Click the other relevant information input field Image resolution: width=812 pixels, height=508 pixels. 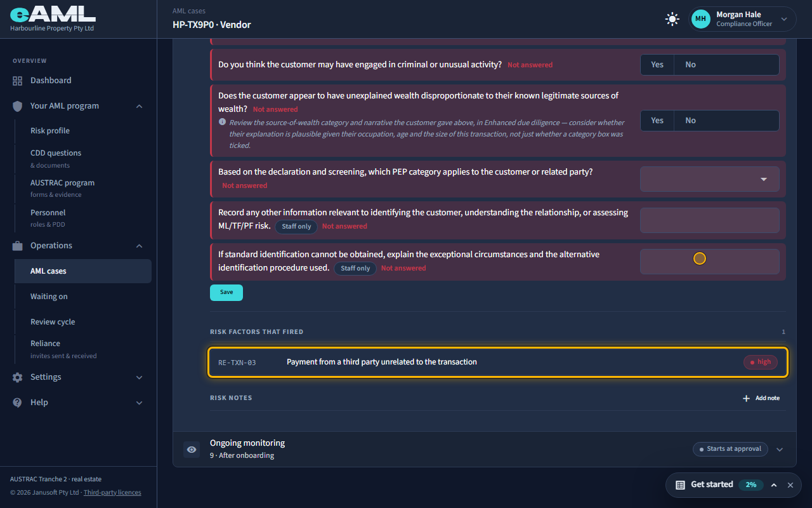point(710,220)
